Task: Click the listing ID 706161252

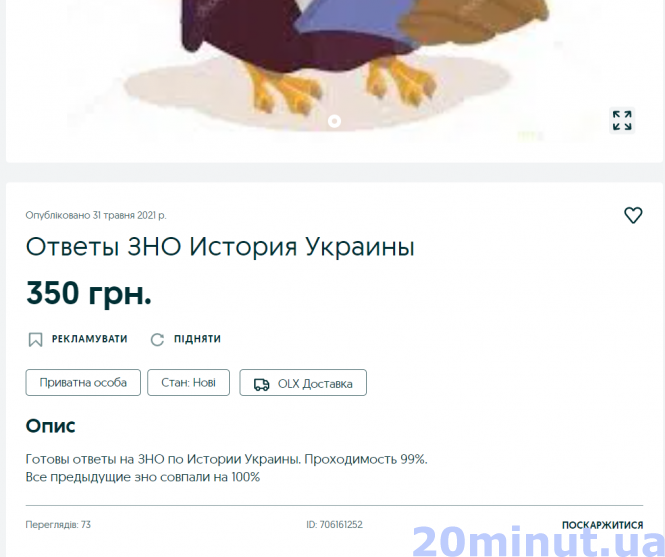Action: point(334,525)
